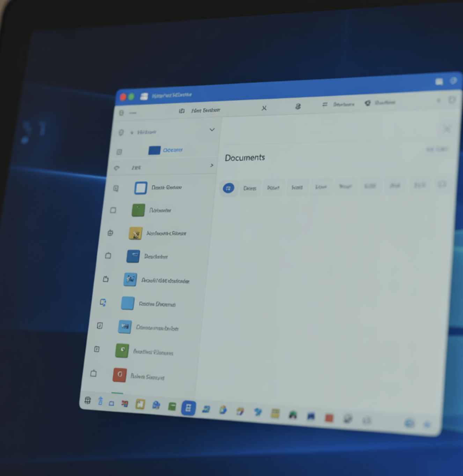Click the app logo icon in the title bar
This screenshot has width=463, height=476.
[143, 96]
